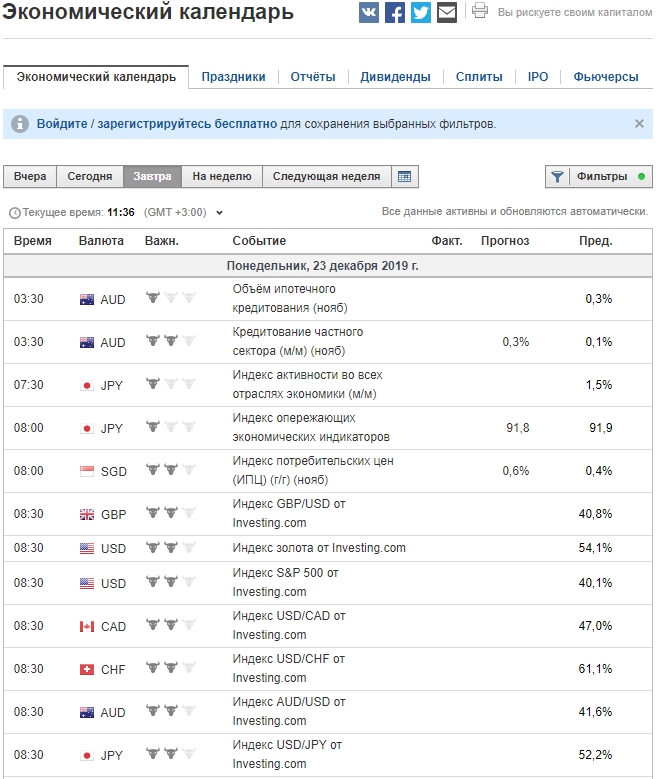656x779 pixels.
Task: Switch to the Праздники tab
Action: pos(233,77)
